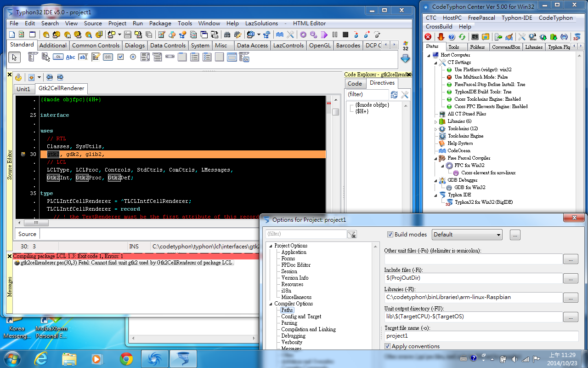This screenshot has width=588, height=368.
Task: Open Internet Explorer from the taskbar
Action: tap(41, 358)
